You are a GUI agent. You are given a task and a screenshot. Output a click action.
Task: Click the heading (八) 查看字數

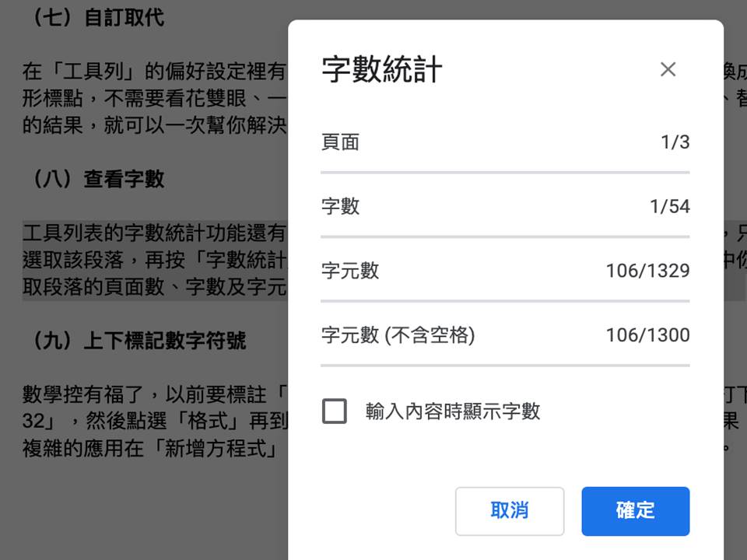point(93,179)
